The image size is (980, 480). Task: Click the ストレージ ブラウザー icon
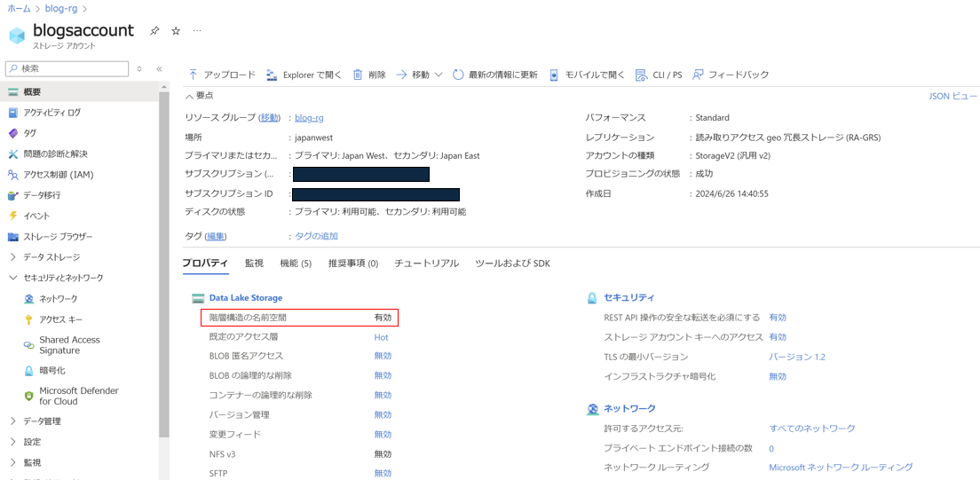(x=13, y=236)
